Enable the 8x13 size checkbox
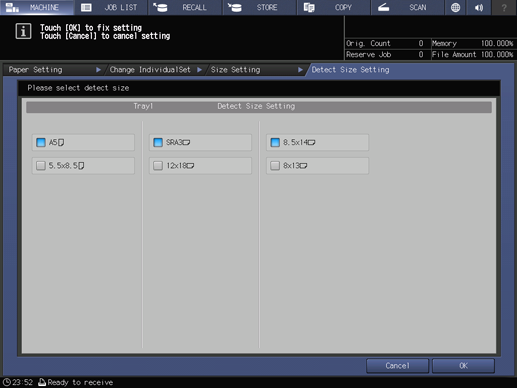The height and width of the screenshot is (388, 517). 275,166
